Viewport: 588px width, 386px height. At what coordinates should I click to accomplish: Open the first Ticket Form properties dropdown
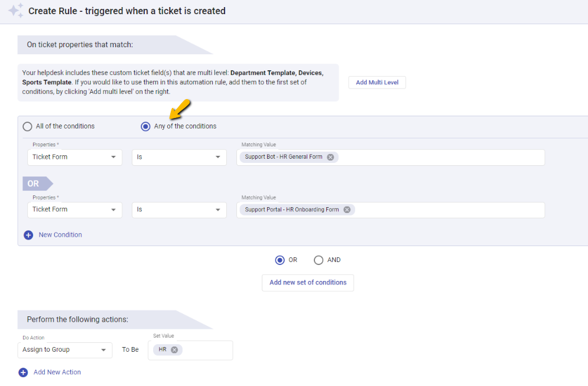point(74,157)
